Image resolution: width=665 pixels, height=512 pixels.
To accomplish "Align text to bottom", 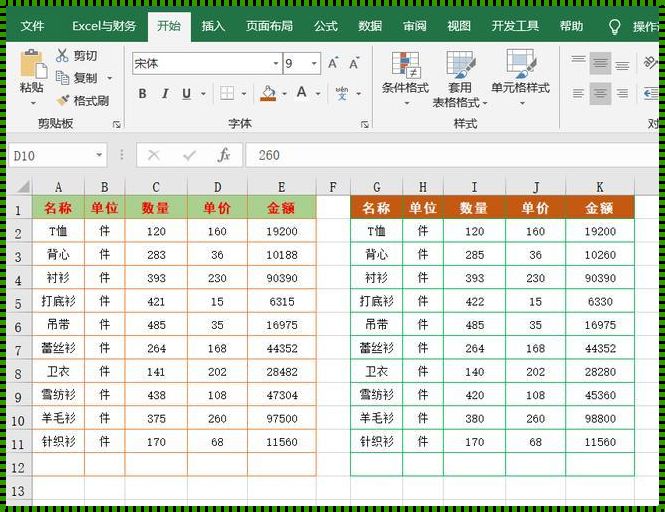I will click(622, 64).
